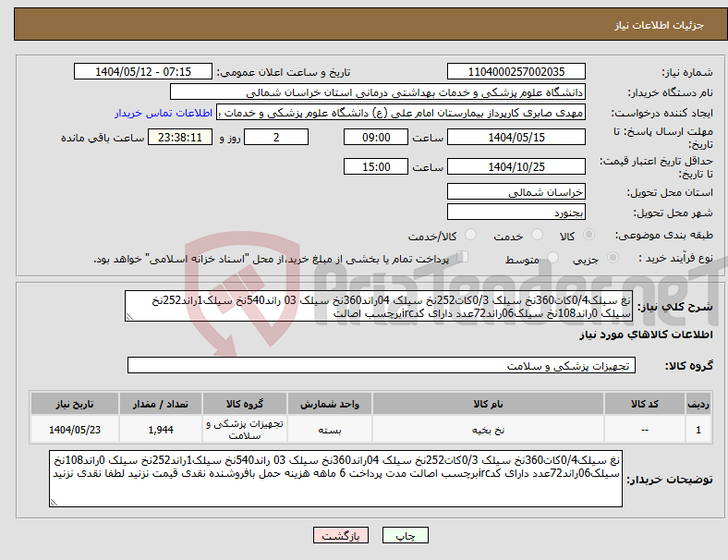Click the ردیف column header
This screenshot has width=728, height=560.
point(698,404)
